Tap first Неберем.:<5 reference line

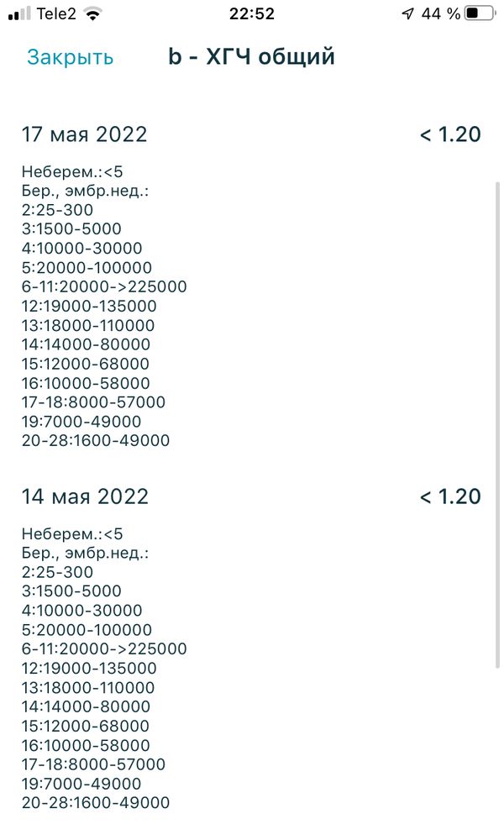coord(72,171)
